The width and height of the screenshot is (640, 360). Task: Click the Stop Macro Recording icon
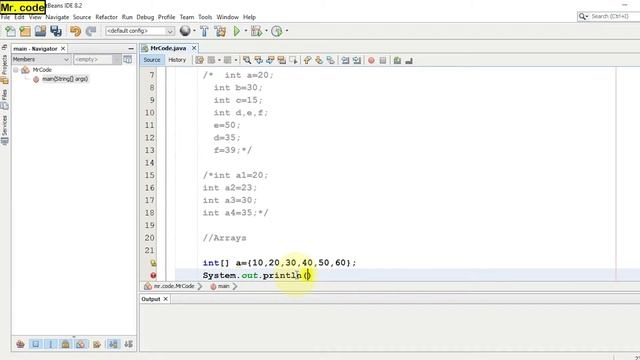(382, 60)
